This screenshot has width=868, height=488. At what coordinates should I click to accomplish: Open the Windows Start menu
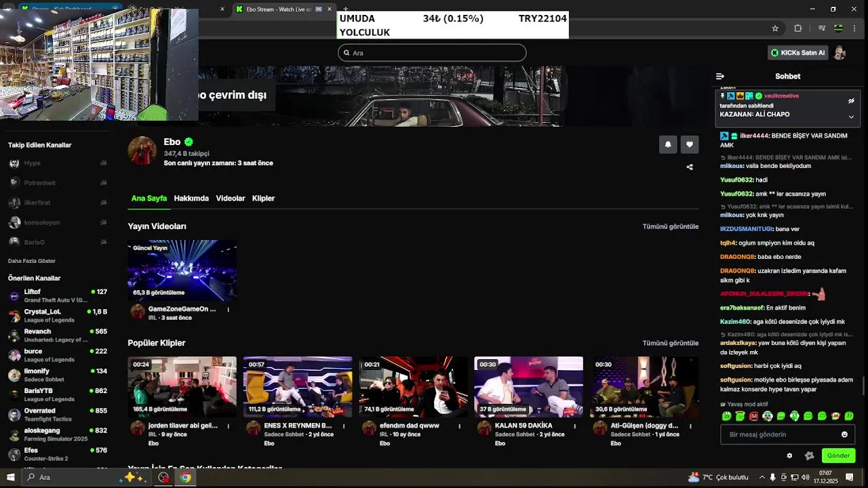pyautogui.click(x=10, y=477)
